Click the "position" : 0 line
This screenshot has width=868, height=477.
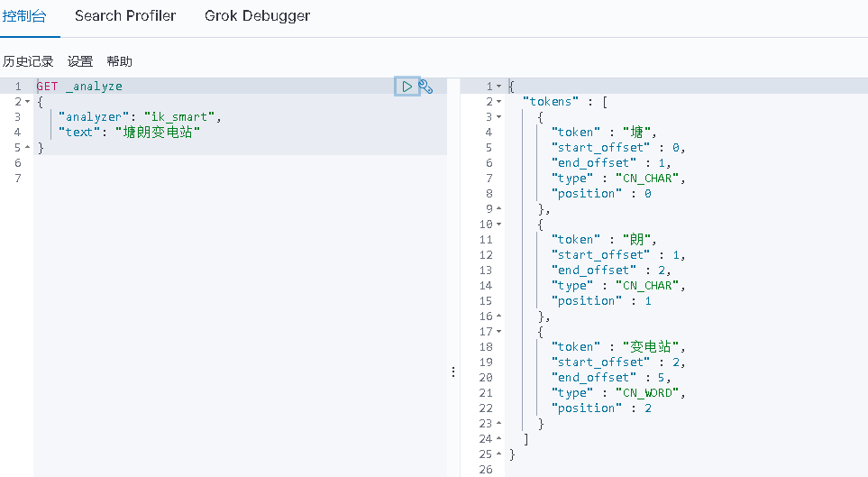point(601,193)
